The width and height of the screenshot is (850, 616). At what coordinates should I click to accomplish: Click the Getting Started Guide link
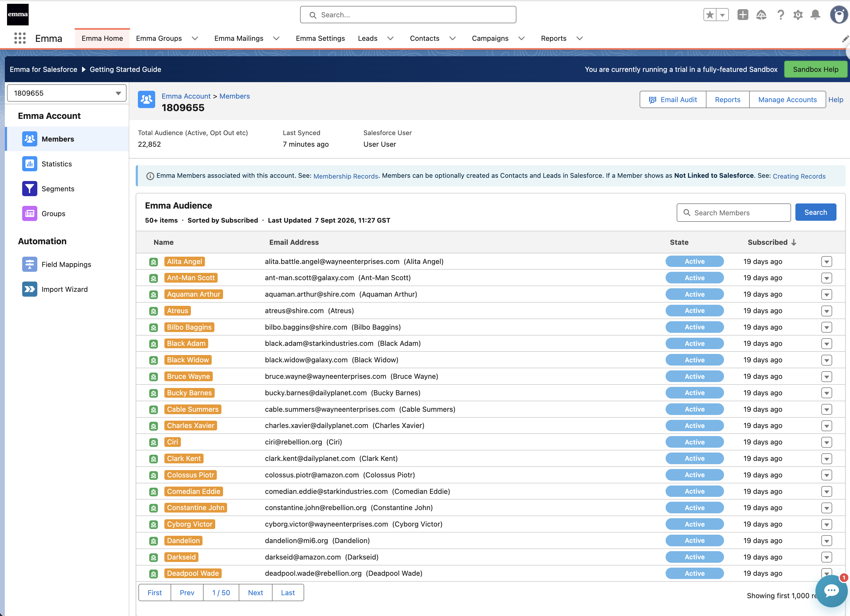tap(125, 69)
